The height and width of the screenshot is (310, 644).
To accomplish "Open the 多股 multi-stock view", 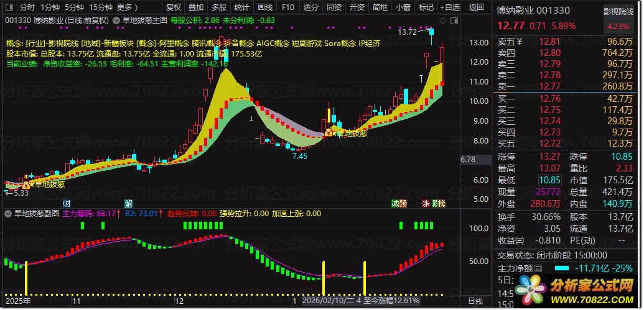I will (219, 7).
